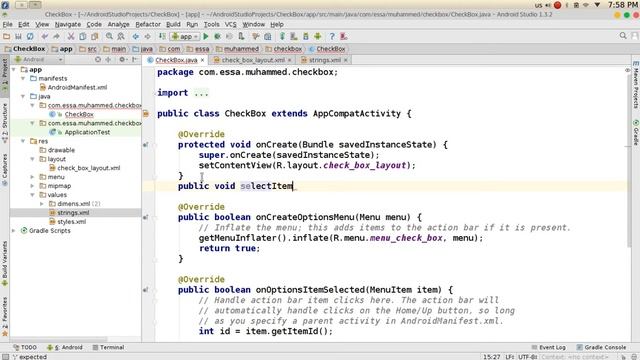Screen dimensions: 640x360
Task: Navigate Forward with the right arrow icon
Action: coord(147,36)
